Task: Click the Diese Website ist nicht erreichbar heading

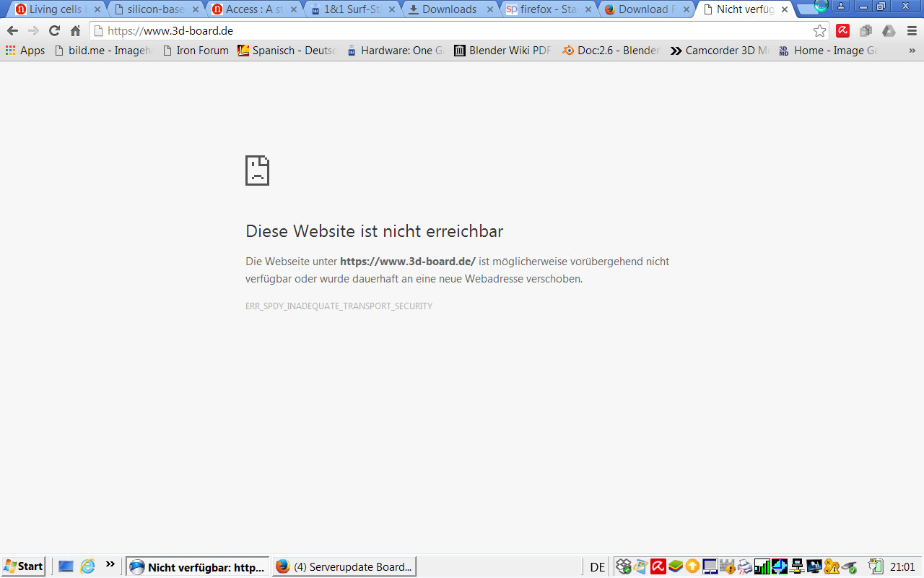Action: 375,231
